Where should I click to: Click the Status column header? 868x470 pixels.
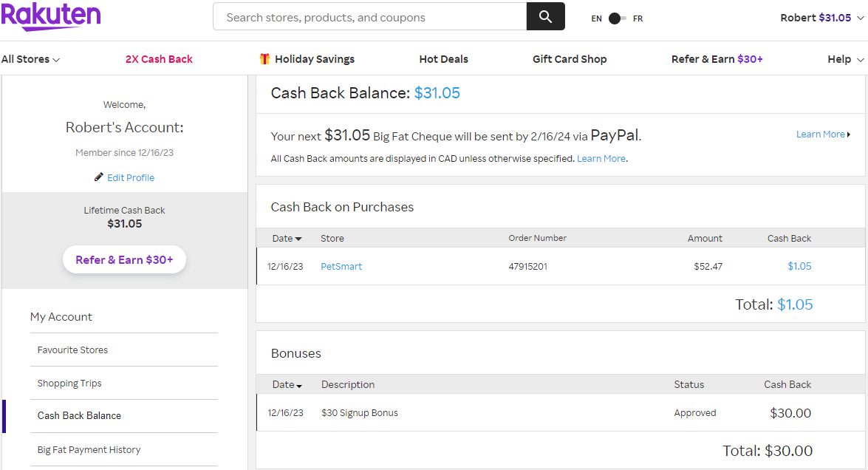point(688,385)
